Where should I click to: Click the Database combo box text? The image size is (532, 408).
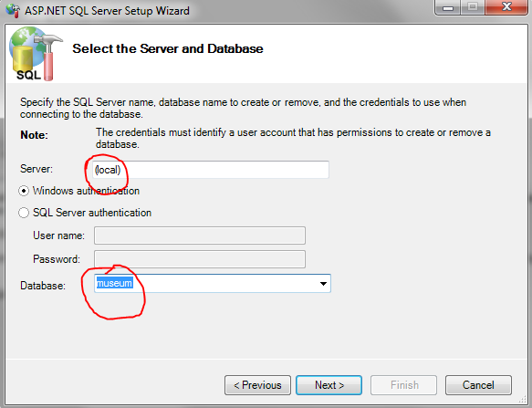coord(114,283)
